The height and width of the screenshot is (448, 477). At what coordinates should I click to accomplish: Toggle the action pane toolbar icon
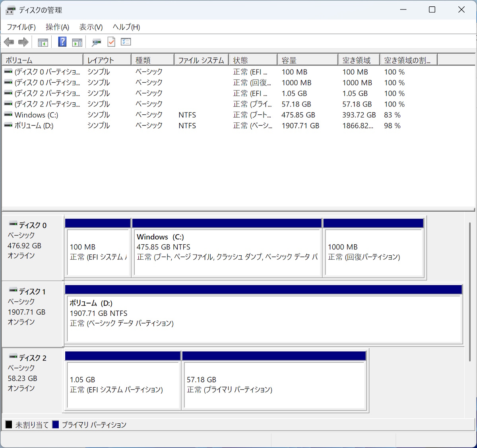[x=77, y=42]
